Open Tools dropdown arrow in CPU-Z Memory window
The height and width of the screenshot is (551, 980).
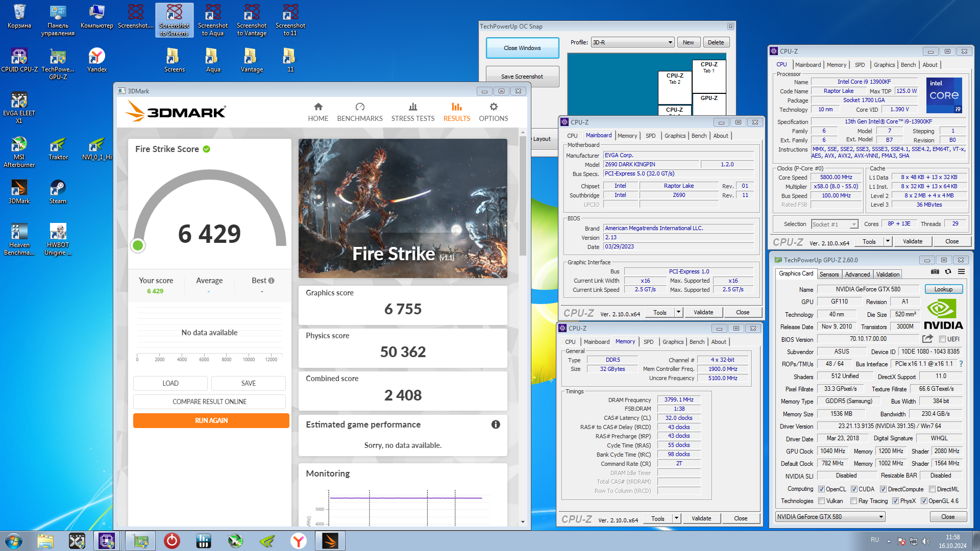pyautogui.click(x=676, y=518)
